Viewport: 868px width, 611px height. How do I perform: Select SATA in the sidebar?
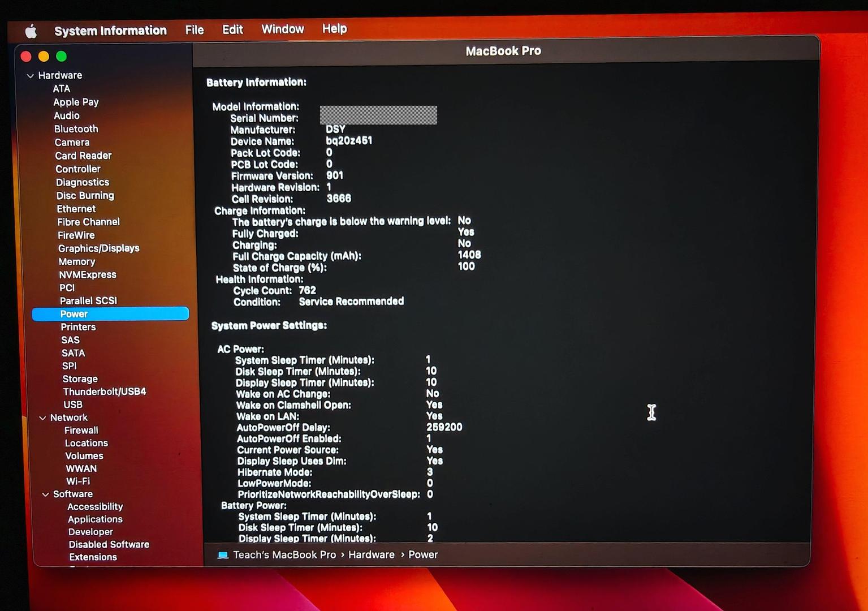[74, 353]
